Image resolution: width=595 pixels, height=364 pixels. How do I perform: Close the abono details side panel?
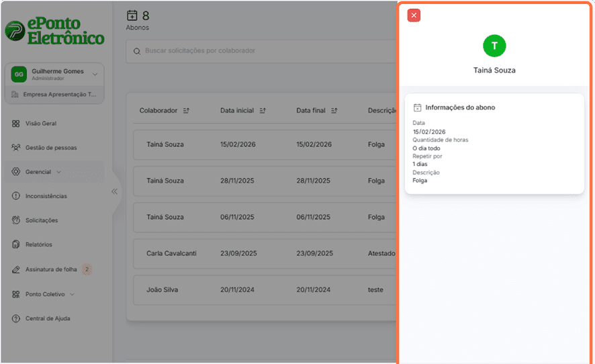point(414,15)
